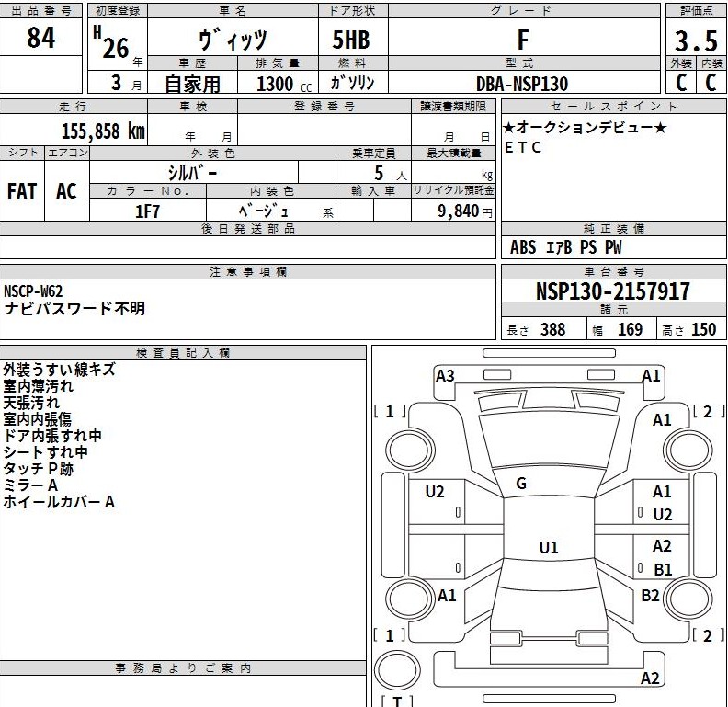Viewport: 728px width, 707px height.
Task: Click the A3 damage mark on diagram
Action: [445, 375]
